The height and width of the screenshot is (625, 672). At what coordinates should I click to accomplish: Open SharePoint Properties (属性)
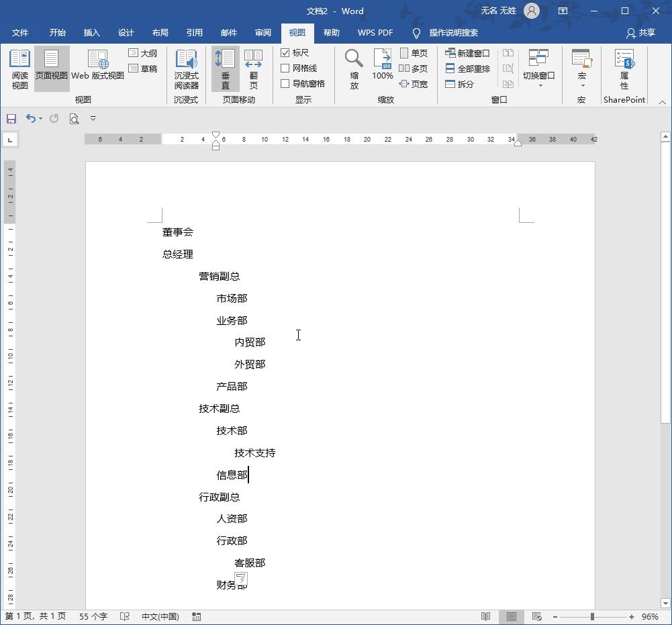coord(624,67)
